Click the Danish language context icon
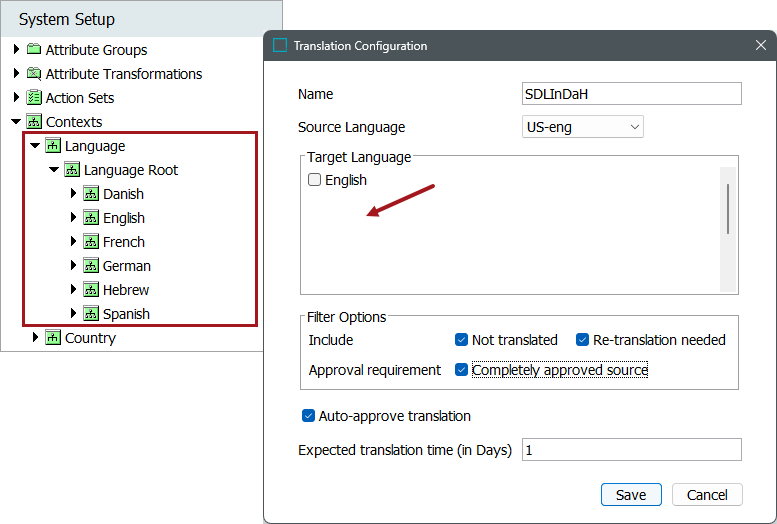 tap(91, 194)
